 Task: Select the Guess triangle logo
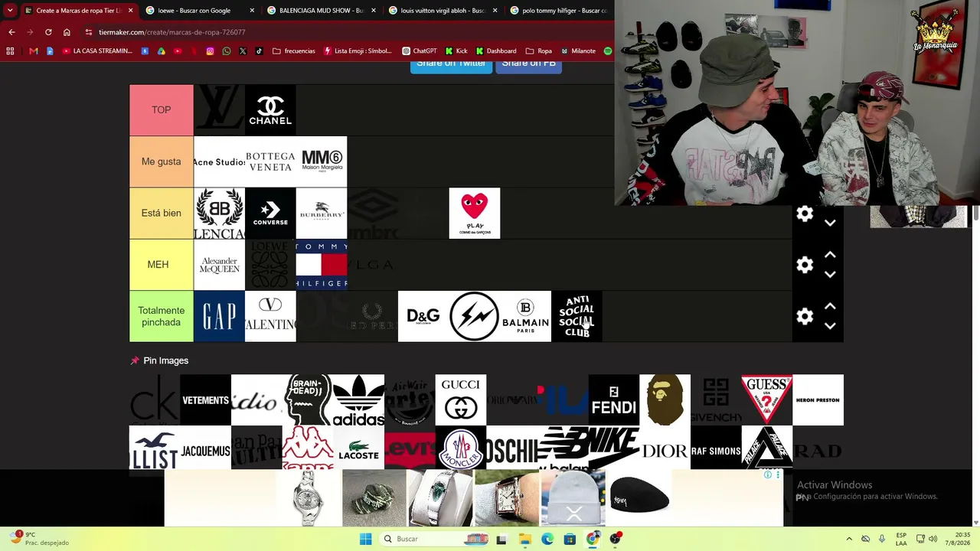(767, 400)
